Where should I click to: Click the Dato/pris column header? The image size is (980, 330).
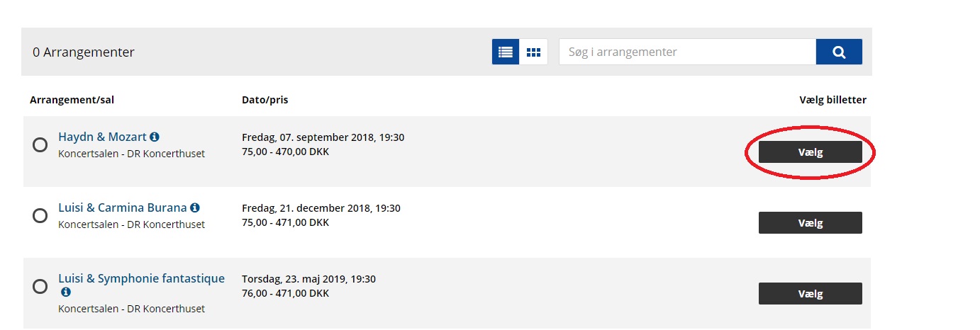pyautogui.click(x=265, y=100)
